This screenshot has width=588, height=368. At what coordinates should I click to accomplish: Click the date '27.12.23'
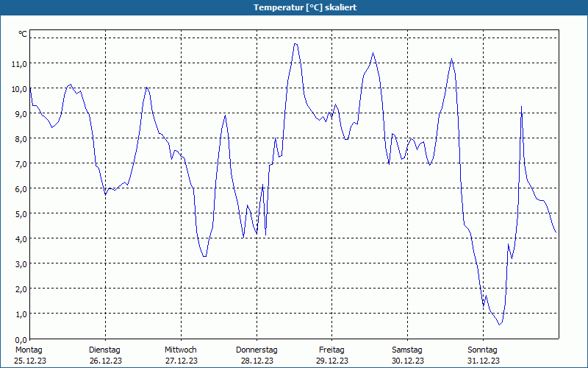coord(182,361)
